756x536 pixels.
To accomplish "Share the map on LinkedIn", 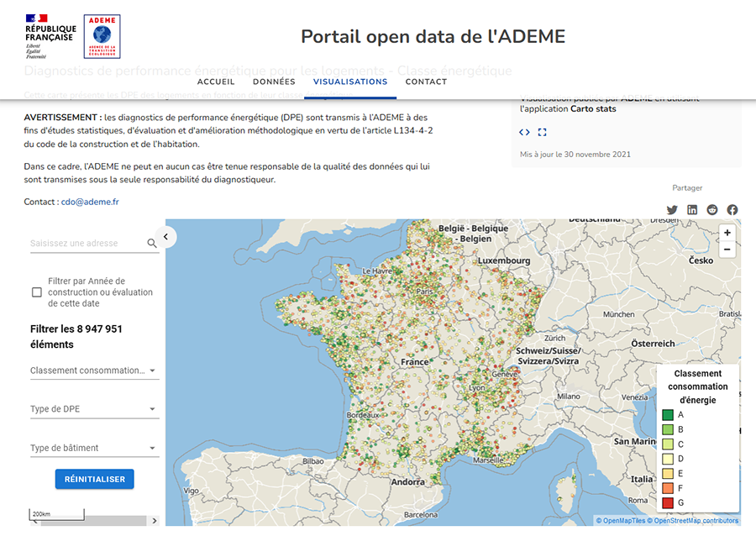I will [x=692, y=209].
